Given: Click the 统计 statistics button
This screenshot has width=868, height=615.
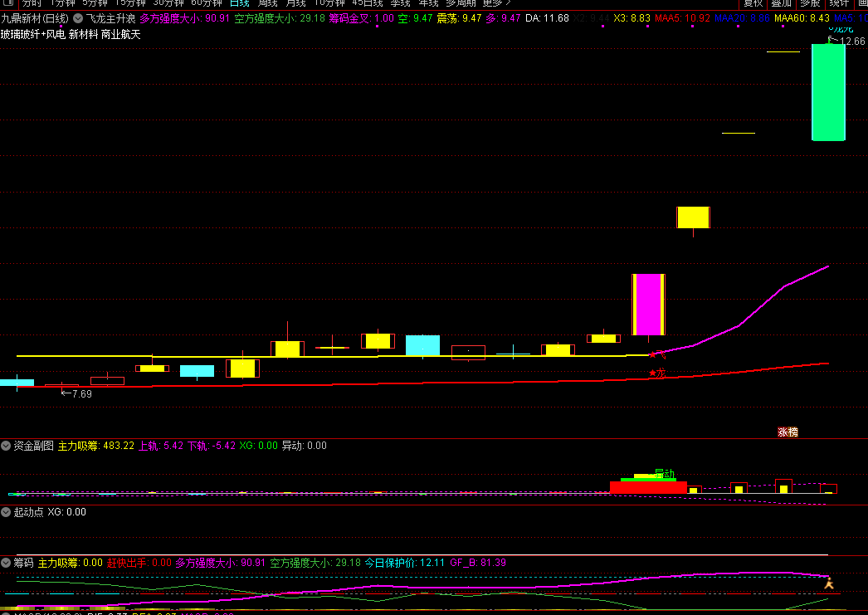Looking at the screenshot, I should click(839, 3).
